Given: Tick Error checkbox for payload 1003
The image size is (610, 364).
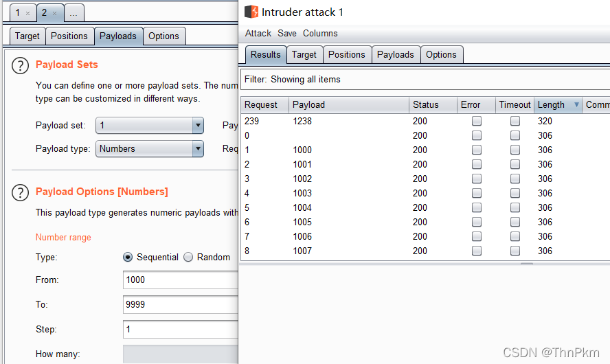Looking at the screenshot, I should coord(477,193).
